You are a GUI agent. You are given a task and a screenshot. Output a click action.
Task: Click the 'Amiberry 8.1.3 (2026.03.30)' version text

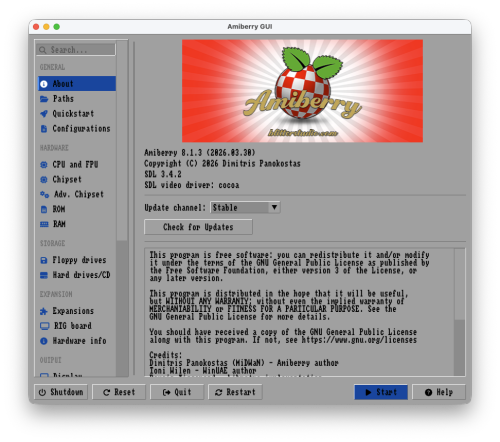(200, 153)
